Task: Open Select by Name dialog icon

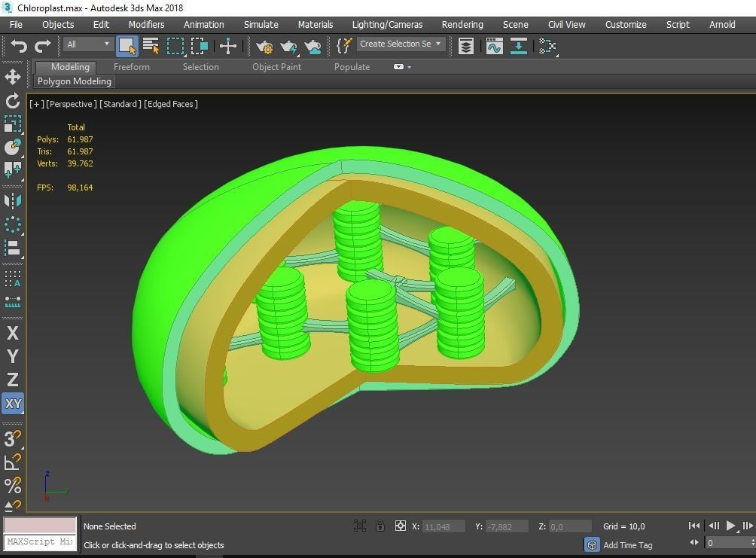Action: pyautogui.click(x=151, y=46)
